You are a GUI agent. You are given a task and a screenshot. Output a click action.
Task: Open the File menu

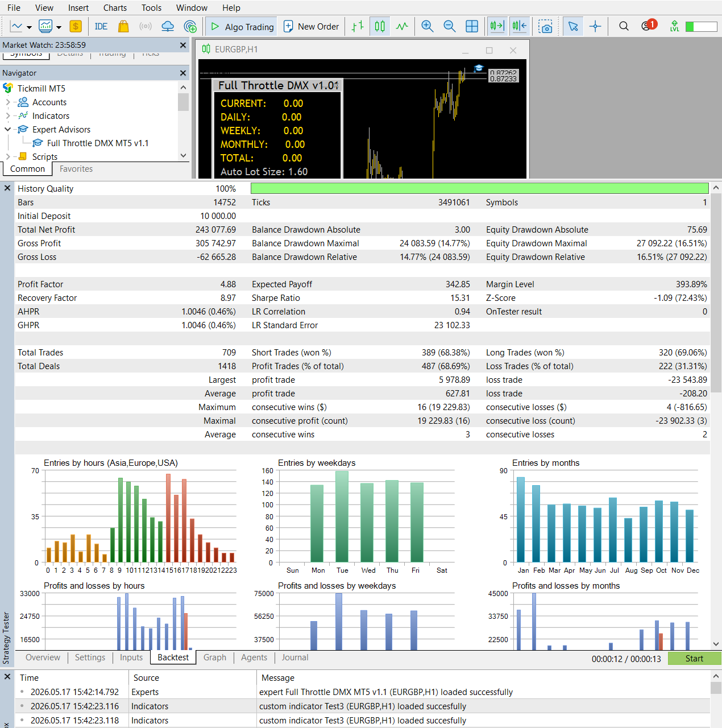14,8
